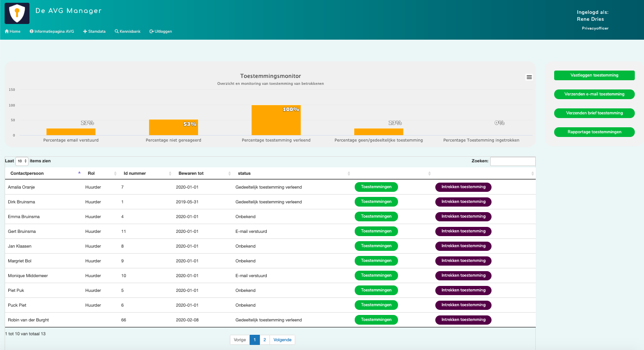Click the Percentage email verstuurd bar
644x350 pixels.
pos(71,132)
